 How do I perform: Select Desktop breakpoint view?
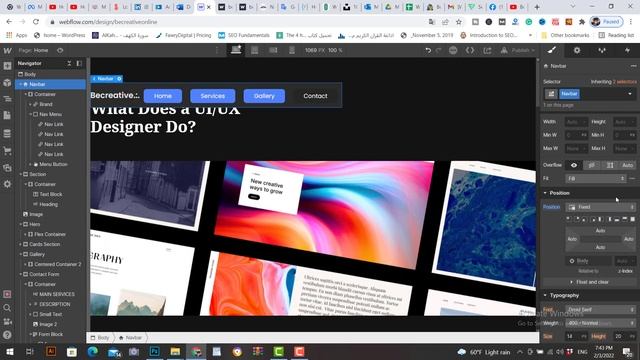(236, 50)
